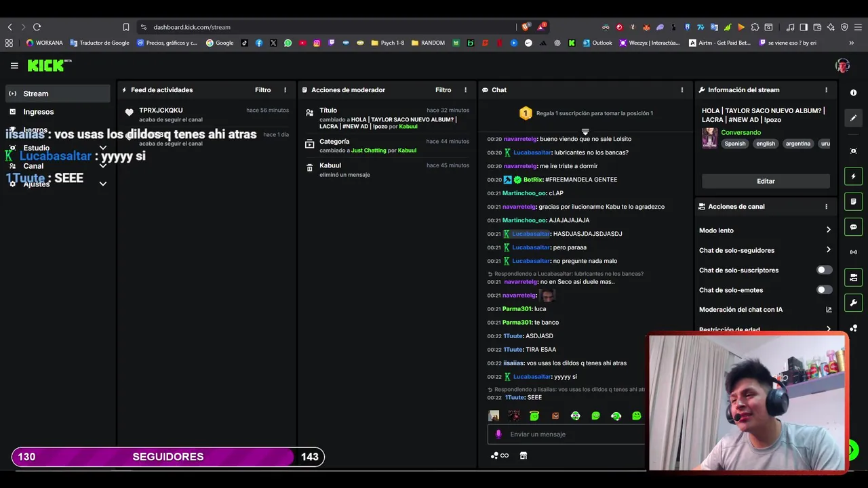This screenshot has width=868, height=488.
Task: Click the argentina tag
Action: (798, 144)
